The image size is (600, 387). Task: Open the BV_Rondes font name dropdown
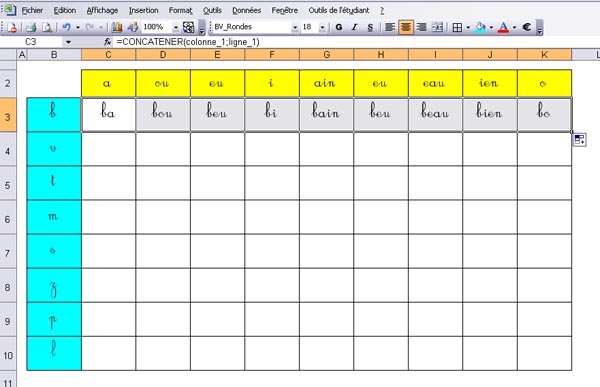coord(295,27)
